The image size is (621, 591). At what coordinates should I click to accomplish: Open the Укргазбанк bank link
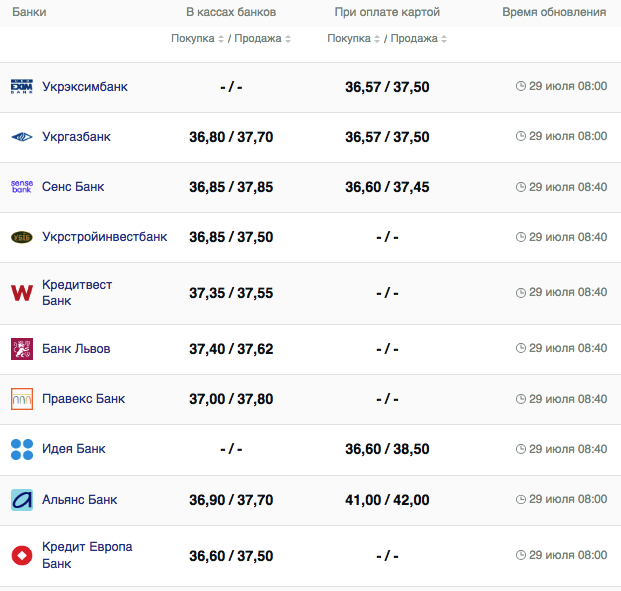coord(76,137)
